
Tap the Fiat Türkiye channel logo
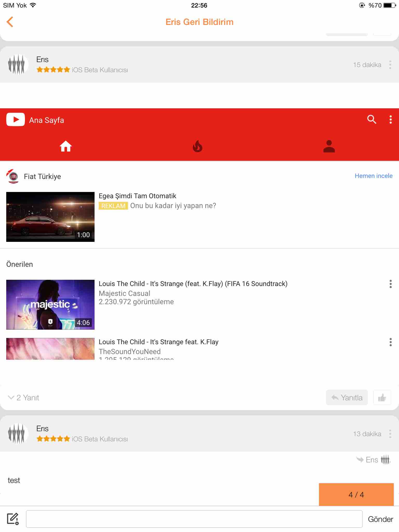pos(13,176)
